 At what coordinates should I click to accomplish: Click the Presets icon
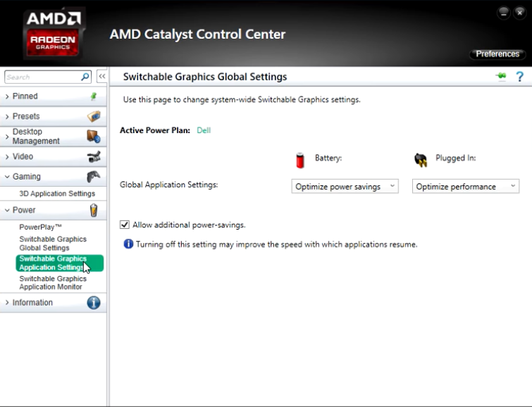click(94, 116)
